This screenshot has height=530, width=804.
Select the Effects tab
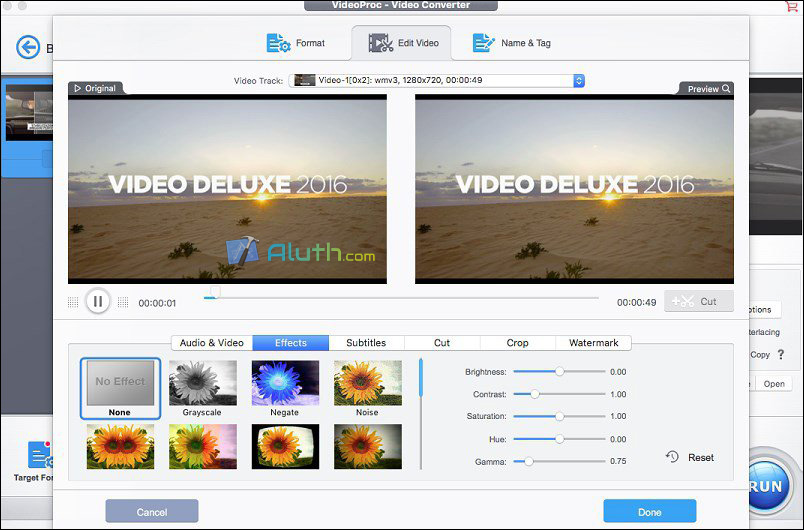tap(291, 343)
